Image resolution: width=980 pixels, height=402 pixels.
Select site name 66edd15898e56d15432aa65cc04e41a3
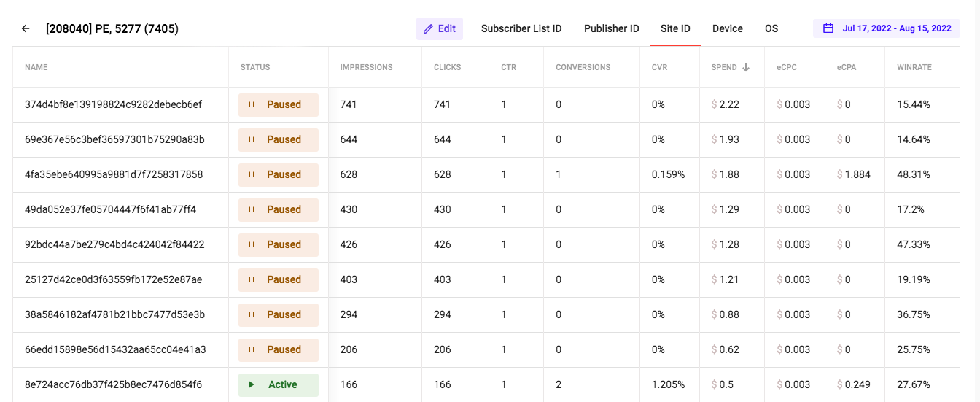tap(115, 349)
